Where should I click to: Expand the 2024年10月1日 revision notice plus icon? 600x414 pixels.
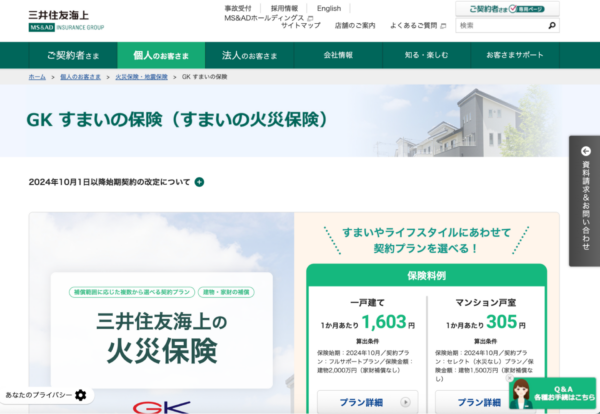[x=199, y=182]
